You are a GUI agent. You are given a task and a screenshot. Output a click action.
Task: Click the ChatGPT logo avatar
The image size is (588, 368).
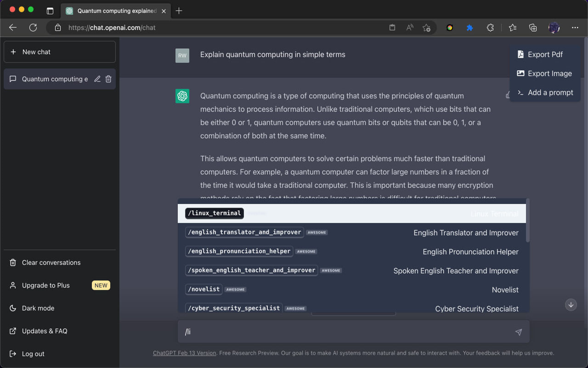click(x=182, y=96)
